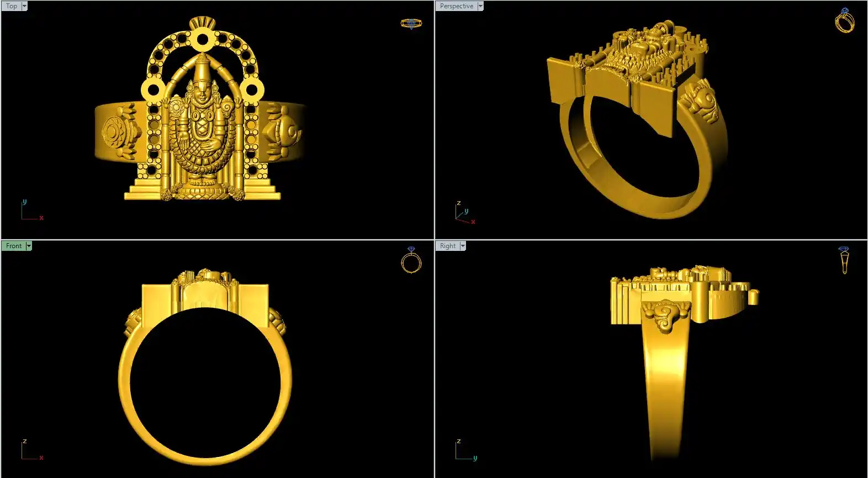This screenshot has height=478, width=868.
Task: Click the ring view icon in Top viewport
Action: [411, 23]
